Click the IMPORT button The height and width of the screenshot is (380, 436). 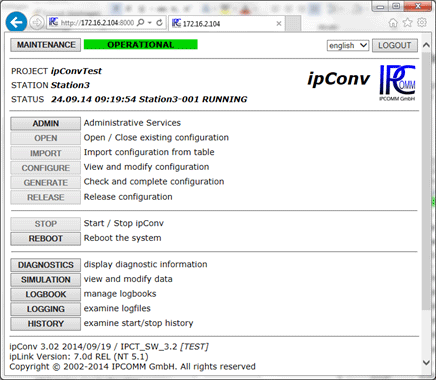click(46, 153)
